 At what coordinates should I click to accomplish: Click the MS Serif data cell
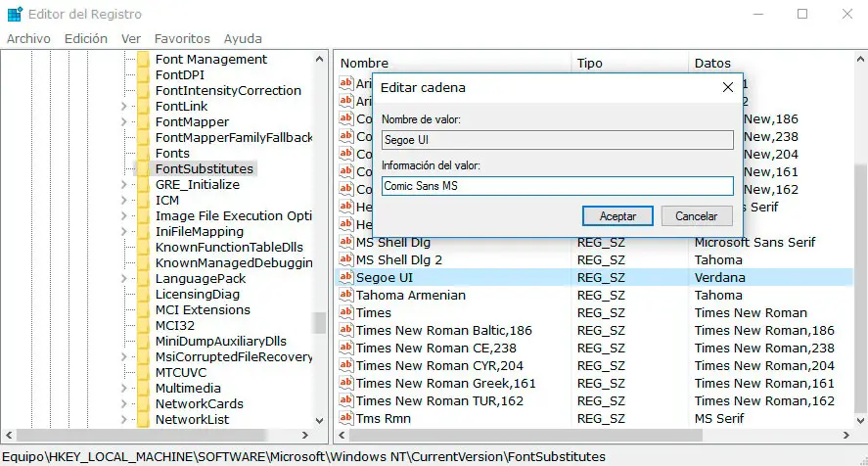point(719,418)
